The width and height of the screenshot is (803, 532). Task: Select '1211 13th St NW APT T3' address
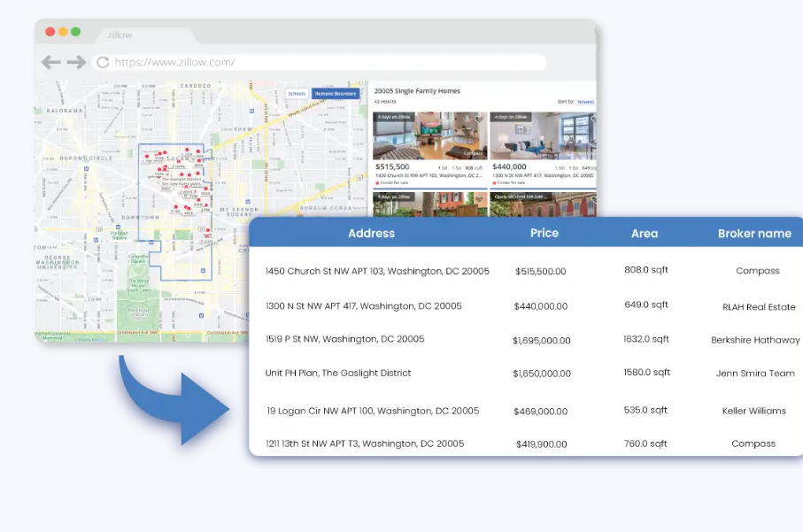(365, 443)
